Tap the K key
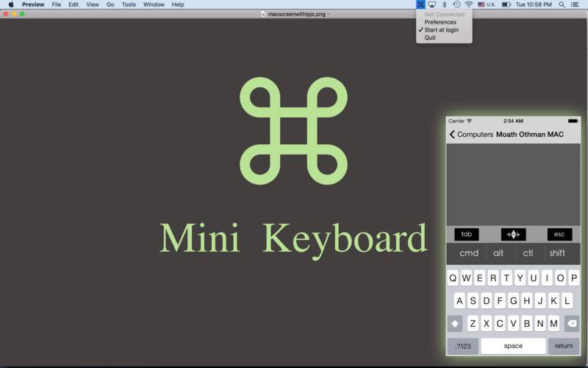588x368 pixels. 553,301
